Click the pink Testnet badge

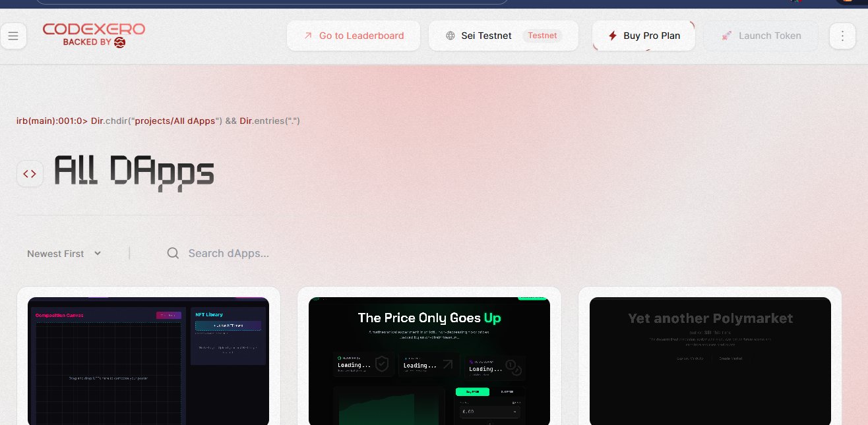(x=542, y=36)
